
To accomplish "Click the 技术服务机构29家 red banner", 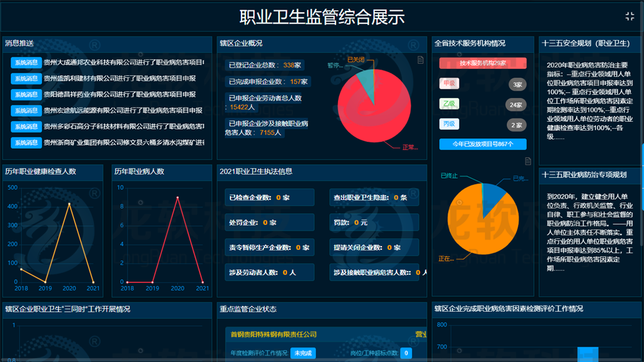I will point(483,64).
